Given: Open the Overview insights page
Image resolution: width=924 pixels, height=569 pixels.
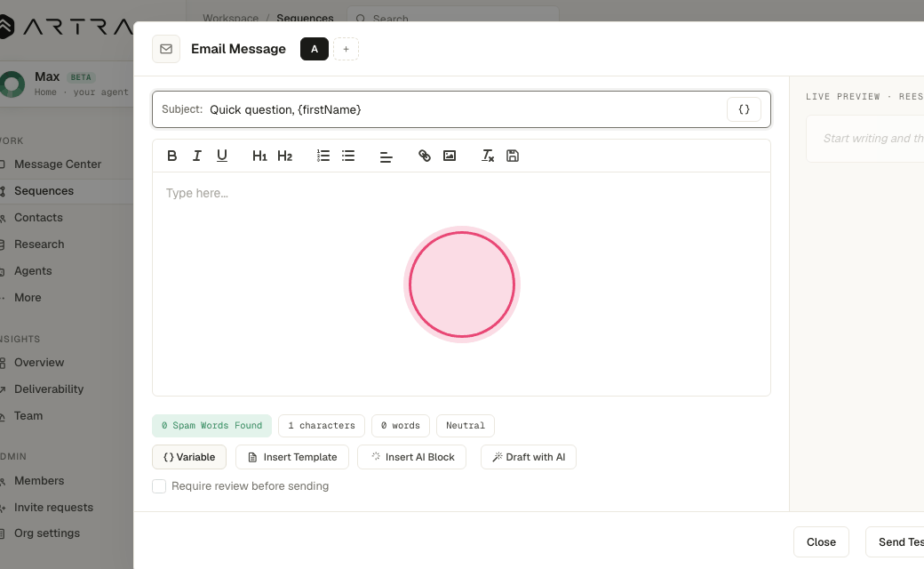Looking at the screenshot, I should (39, 363).
